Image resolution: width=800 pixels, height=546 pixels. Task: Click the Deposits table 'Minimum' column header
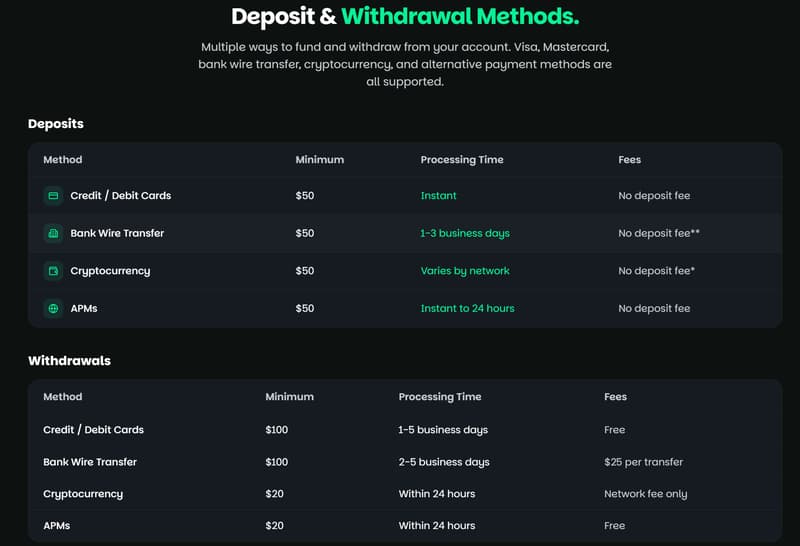[320, 160]
